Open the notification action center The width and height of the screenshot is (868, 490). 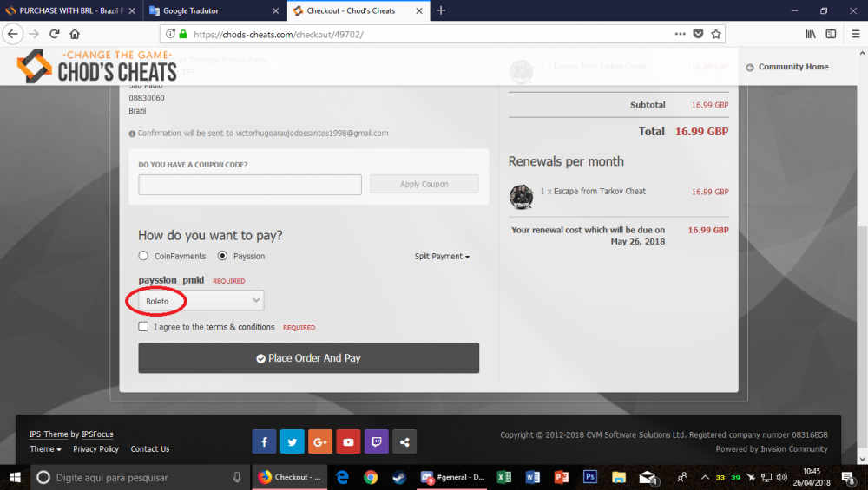(x=848, y=477)
